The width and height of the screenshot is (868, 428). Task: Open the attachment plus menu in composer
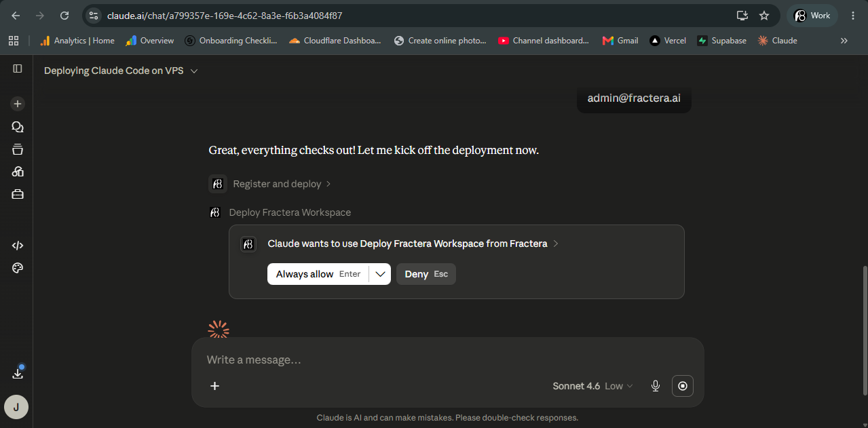pyautogui.click(x=214, y=386)
